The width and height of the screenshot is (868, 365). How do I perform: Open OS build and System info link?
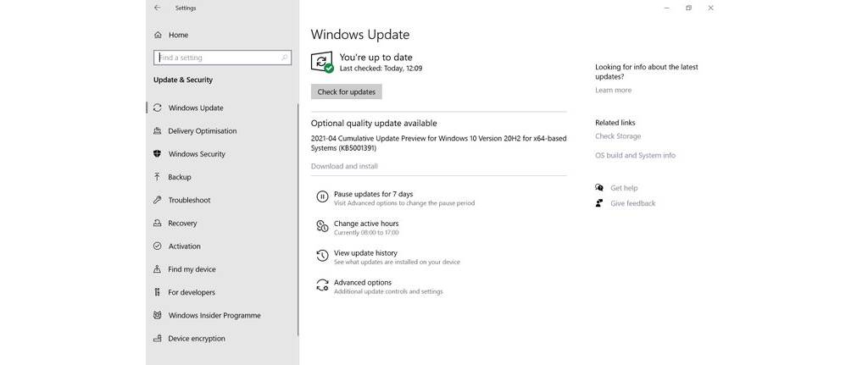click(x=635, y=156)
